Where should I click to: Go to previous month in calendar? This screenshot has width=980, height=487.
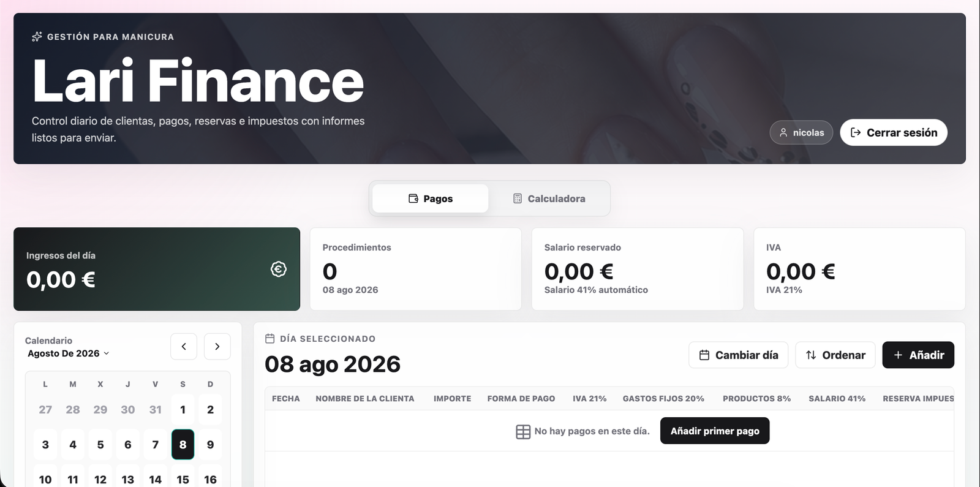184,347
